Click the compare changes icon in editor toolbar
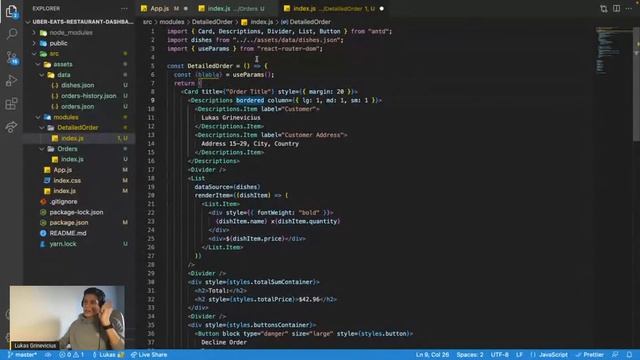 pos(604,9)
